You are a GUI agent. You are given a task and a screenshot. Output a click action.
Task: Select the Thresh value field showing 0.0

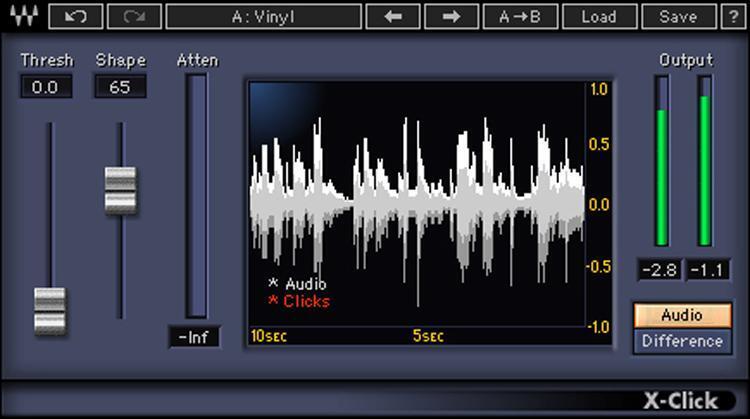[47, 87]
